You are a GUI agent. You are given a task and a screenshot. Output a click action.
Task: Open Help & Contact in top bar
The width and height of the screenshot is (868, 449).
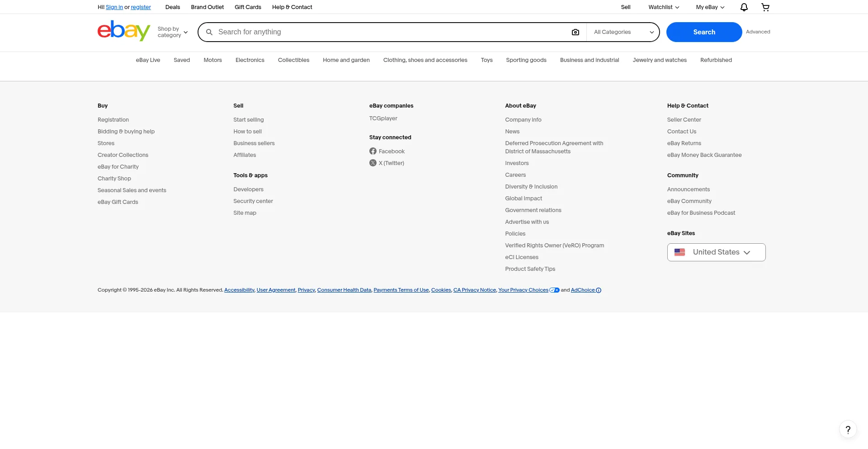click(x=292, y=7)
